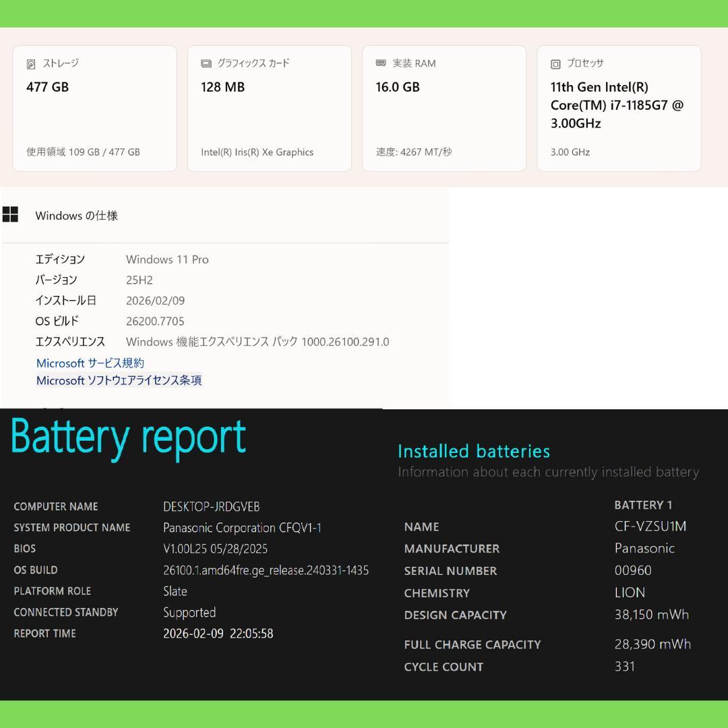Click the installed RAM icon
728x728 pixels.
(381, 63)
